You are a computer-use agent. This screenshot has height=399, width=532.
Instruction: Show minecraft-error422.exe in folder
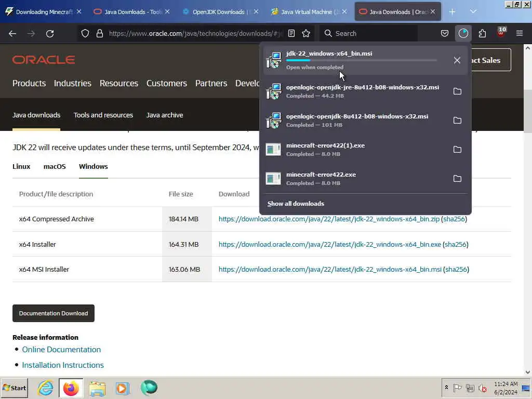tap(457, 179)
